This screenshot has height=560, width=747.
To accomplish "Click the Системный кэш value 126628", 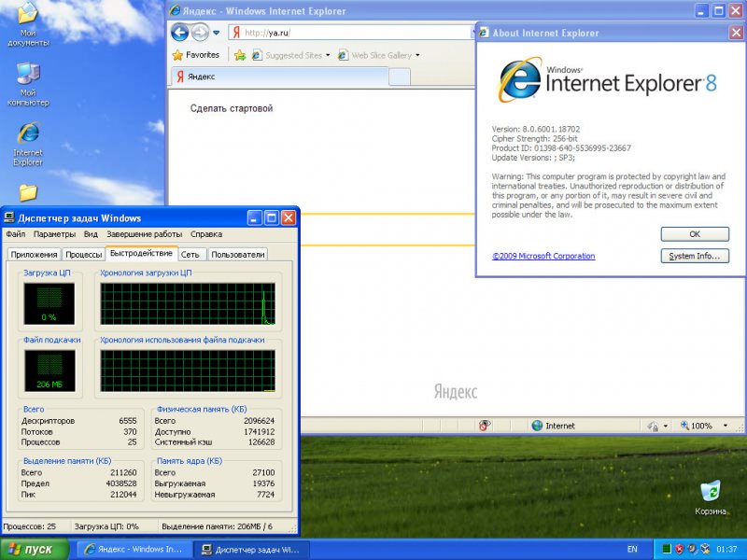I will point(261,442).
